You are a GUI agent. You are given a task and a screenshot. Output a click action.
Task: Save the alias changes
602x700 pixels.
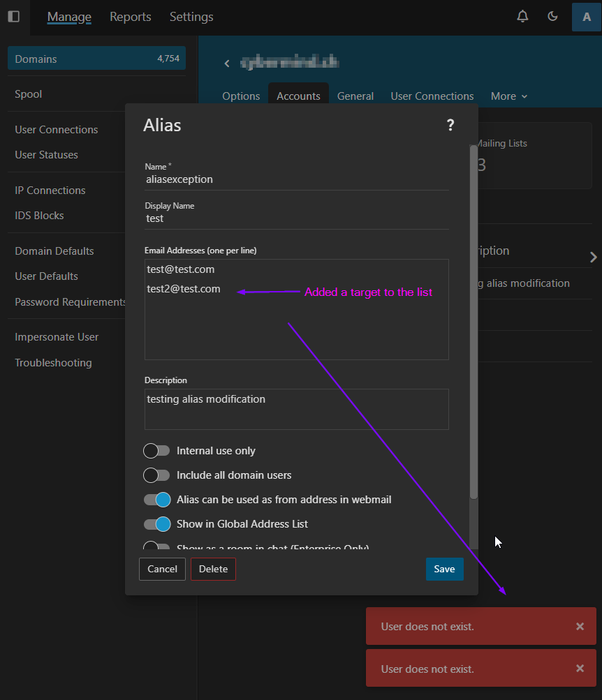444,569
